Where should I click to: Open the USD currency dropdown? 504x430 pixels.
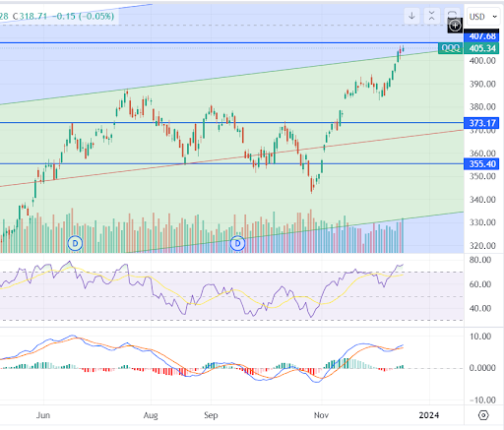(483, 17)
